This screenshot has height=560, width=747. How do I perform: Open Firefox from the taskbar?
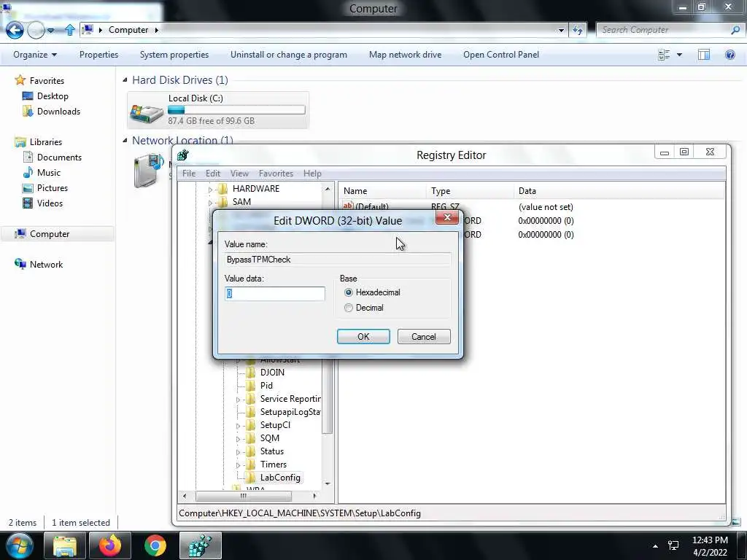click(x=109, y=545)
